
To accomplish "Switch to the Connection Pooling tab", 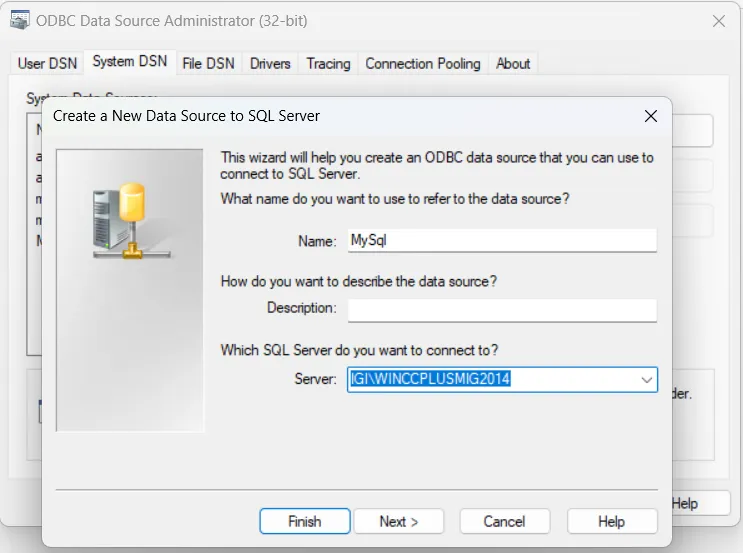I will [x=422, y=63].
